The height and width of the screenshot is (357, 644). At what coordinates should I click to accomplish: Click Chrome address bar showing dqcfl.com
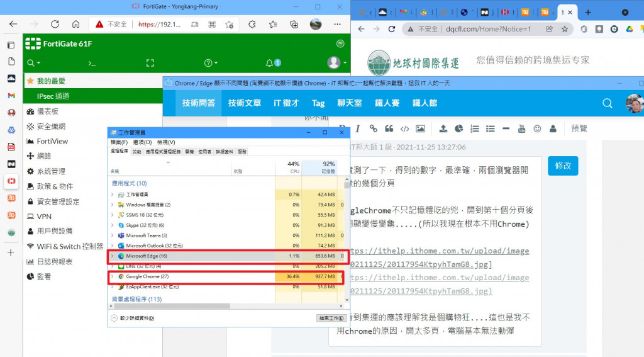[x=489, y=29]
